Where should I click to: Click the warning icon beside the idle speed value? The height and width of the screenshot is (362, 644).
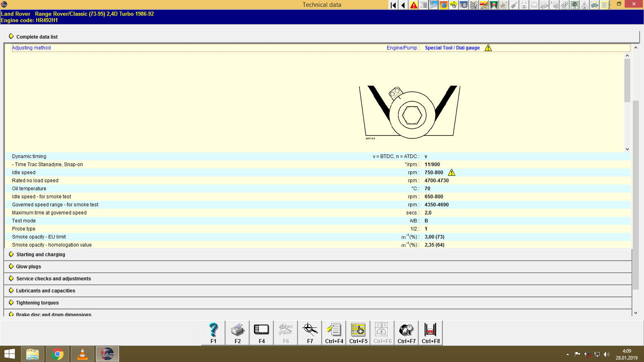coord(452,172)
